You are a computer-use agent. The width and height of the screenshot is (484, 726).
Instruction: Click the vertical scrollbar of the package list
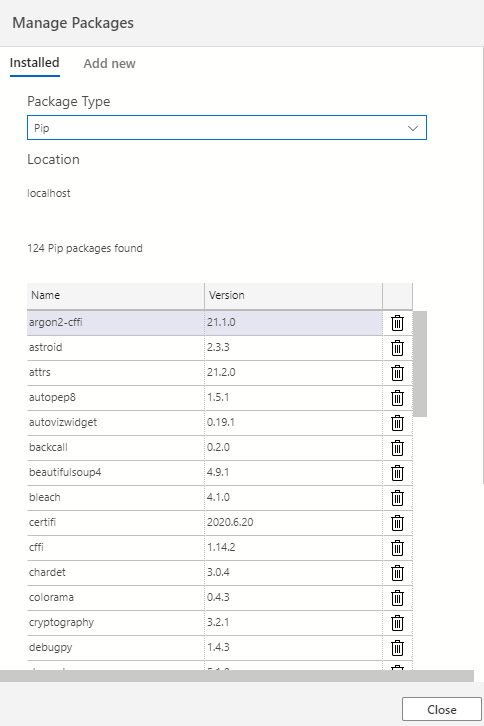420,364
